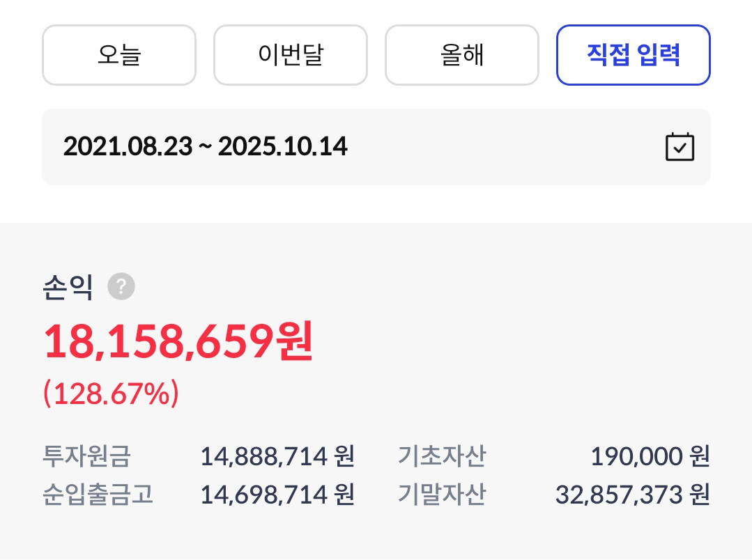The width and height of the screenshot is (752, 560).
Task: Switch to the 올해 period filter
Action: (461, 55)
